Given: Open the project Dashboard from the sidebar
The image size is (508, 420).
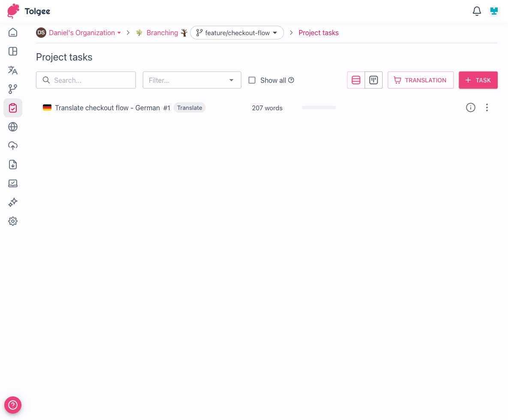Looking at the screenshot, I should click(12, 51).
